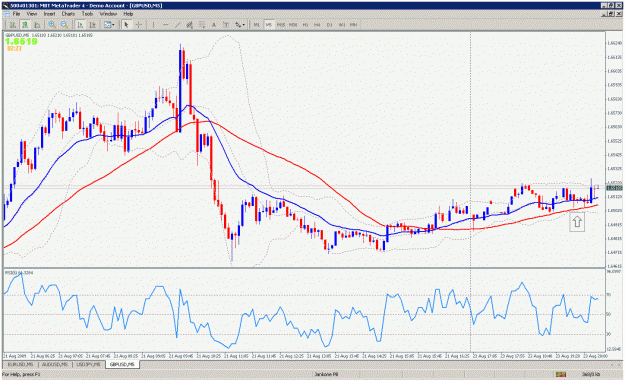The width and height of the screenshot is (625, 380).
Task: Click the MetaTrader application icon in title bar
Action: coord(6,5)
